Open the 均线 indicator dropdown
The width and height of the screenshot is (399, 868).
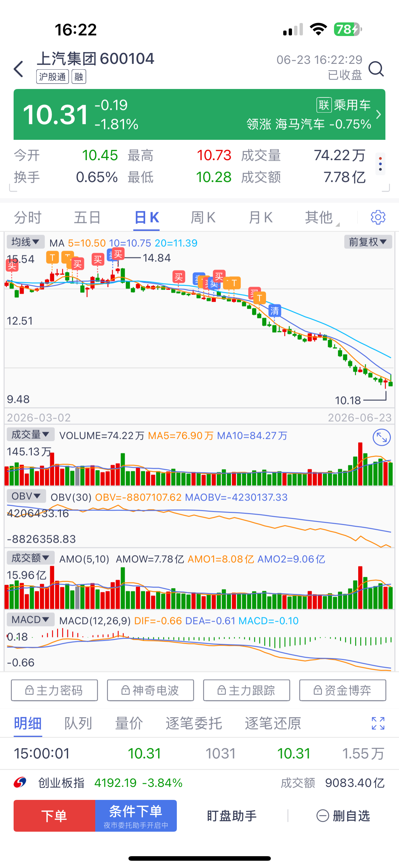coord(26,242)
